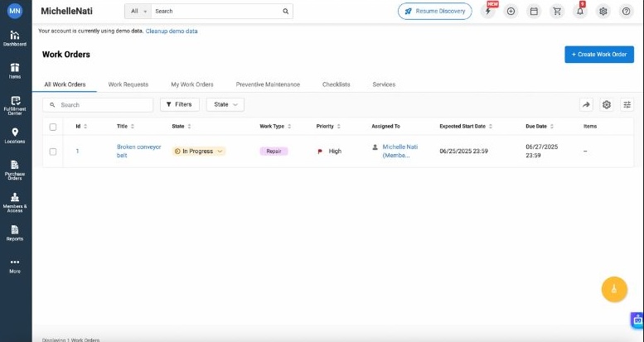Open Items in the sidebar

[x=15, y=71]
